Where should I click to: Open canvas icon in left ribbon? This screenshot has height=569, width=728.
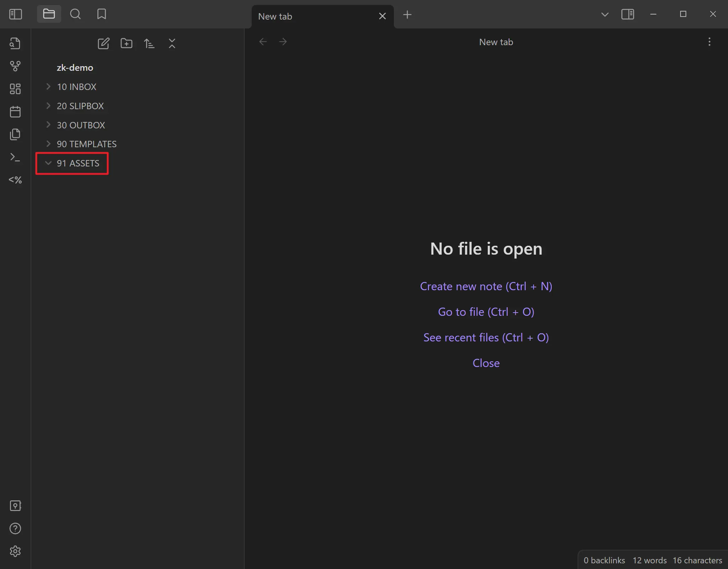tap(15, 89)
